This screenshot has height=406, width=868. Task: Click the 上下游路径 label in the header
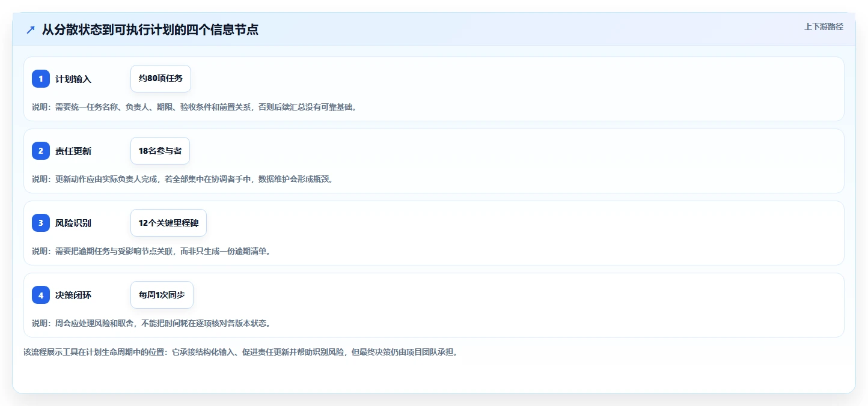point(824,26)
